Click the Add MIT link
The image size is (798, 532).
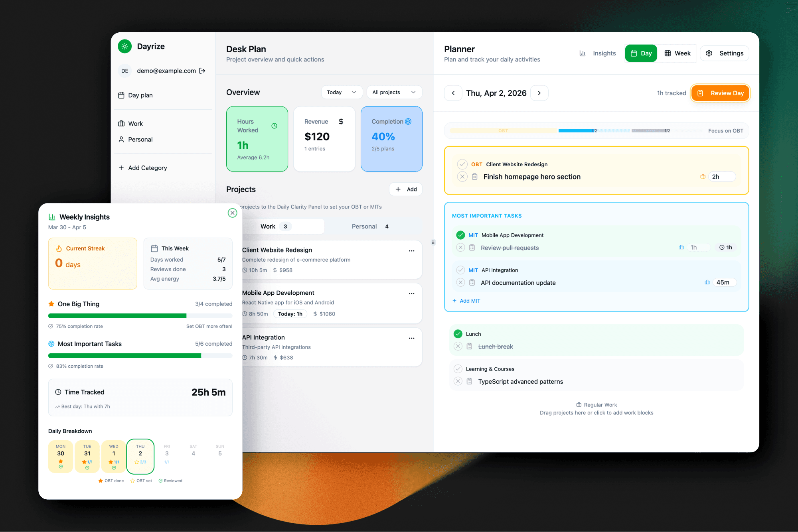coord(466,301)
